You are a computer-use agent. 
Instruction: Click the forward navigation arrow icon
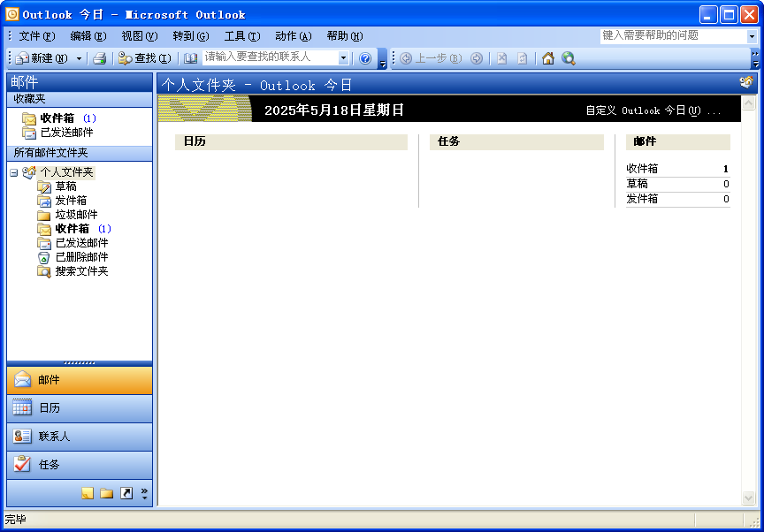[x=477, y=58]
